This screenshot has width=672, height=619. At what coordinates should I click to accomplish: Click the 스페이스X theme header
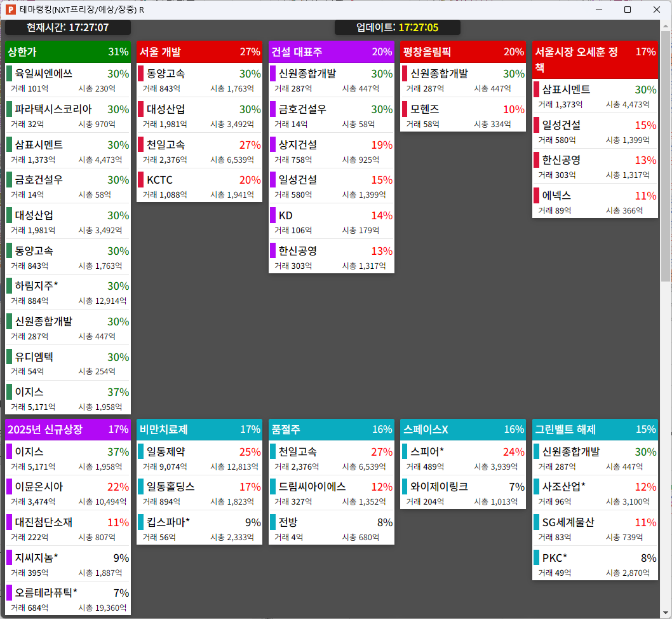(x=462, y=429)
